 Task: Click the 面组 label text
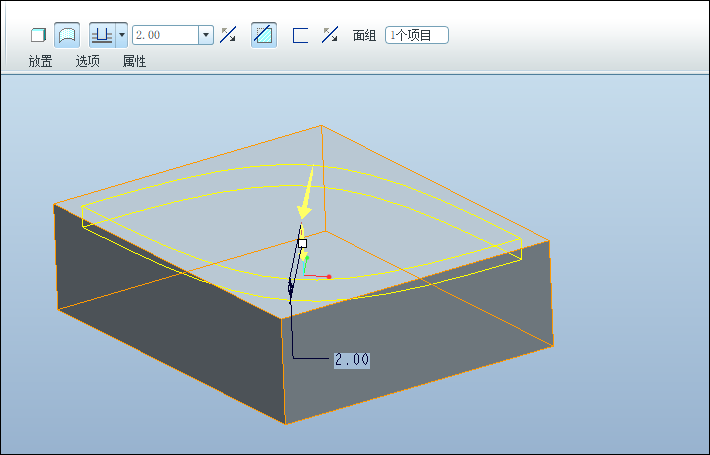tap(365, 35)
